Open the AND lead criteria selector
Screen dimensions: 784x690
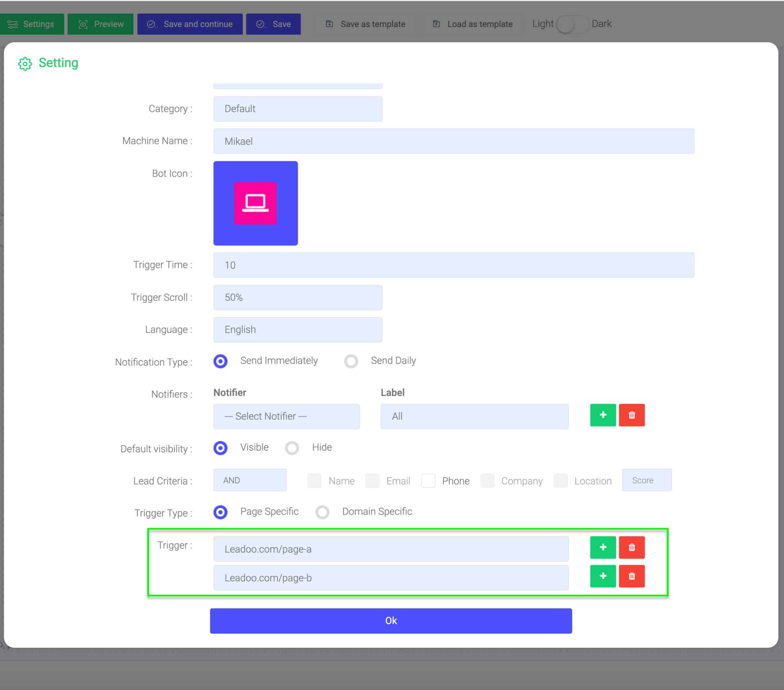(x=250, y=480)
